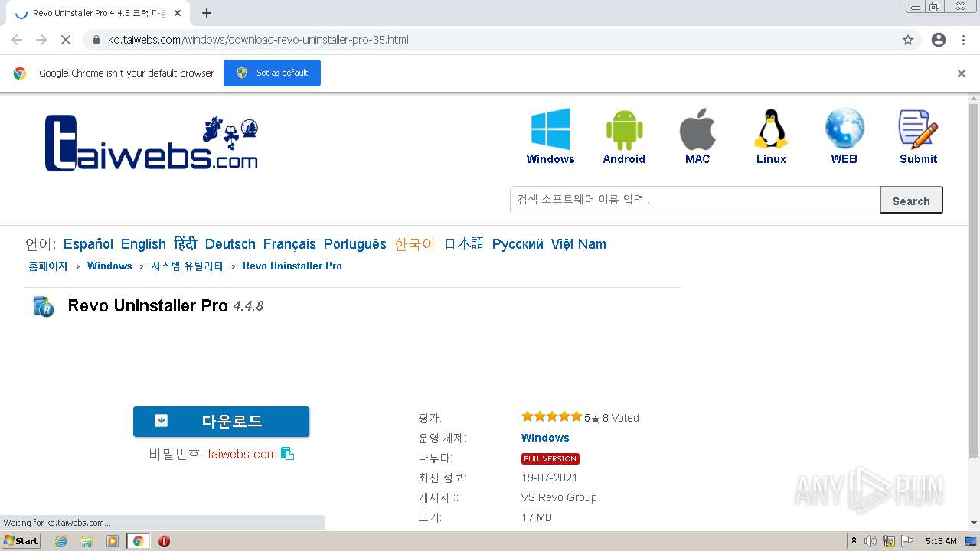
Task: Switch language to 日本語
Action: tap(464, 244)
